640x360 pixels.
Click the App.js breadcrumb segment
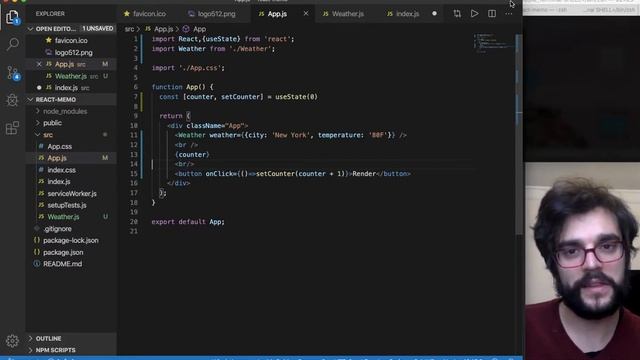click(x=159, y=29)
